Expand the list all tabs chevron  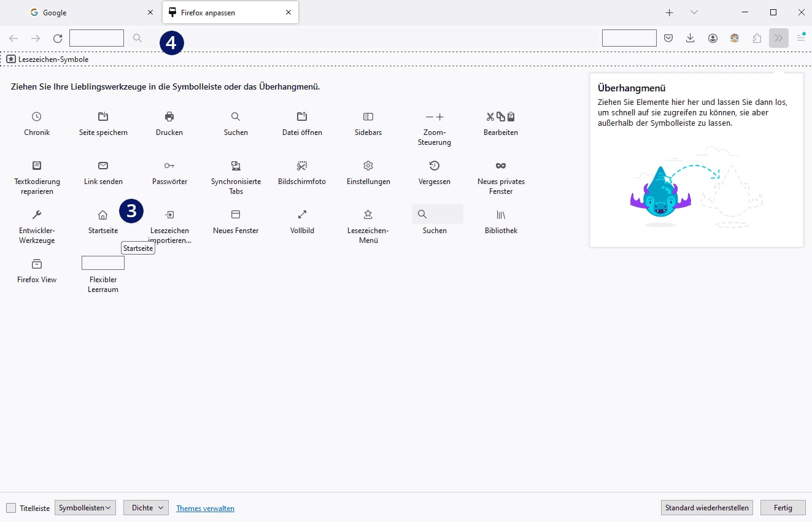click(694, 12)
